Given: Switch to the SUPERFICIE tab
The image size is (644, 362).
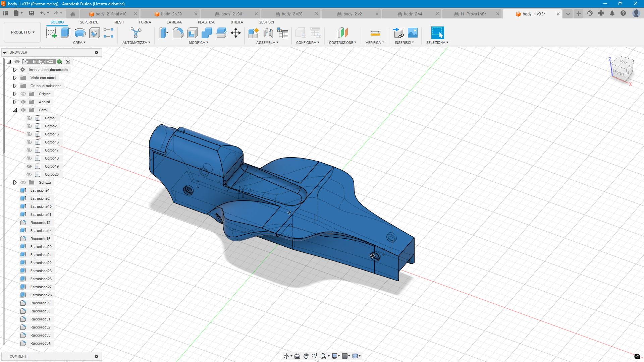Looking at the screenshot, I should pos(89,22).
